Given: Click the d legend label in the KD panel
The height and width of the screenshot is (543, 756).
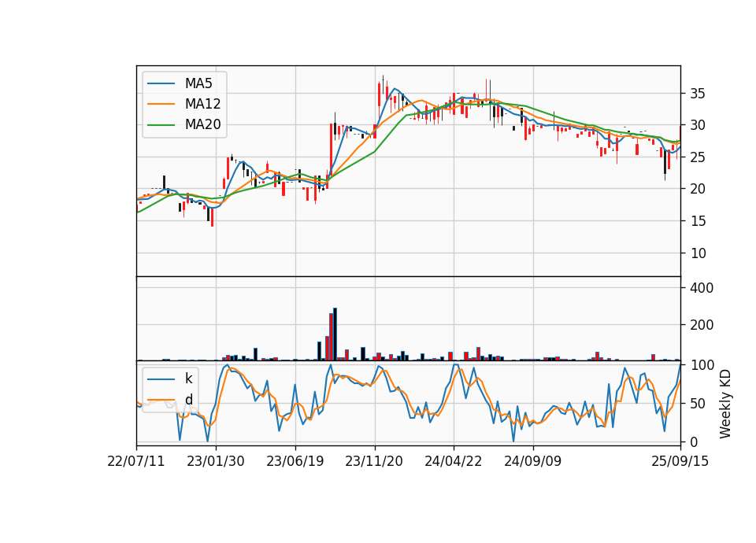Looking at the screenshot, I should pos(188,400).
